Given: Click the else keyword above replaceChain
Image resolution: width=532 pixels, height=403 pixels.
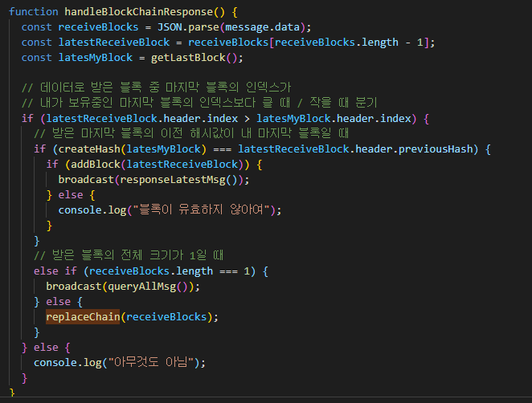Looking at the screenshot, I should click(x=59, y=302).
